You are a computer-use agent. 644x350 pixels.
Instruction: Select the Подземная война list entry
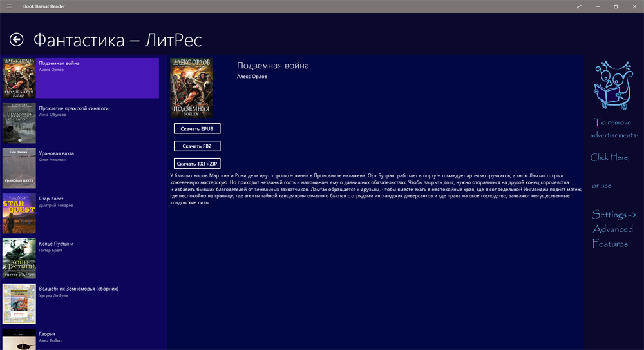click(x=80, y=78)
